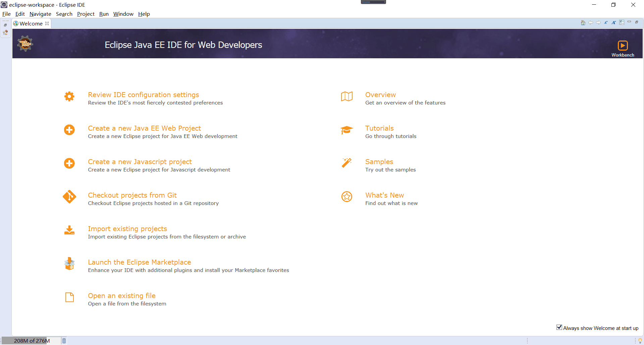The height and width of the screenshot is (345, 644).
Task: Click the tip lightbulb icon in status bar
Action: pos(640,341)
